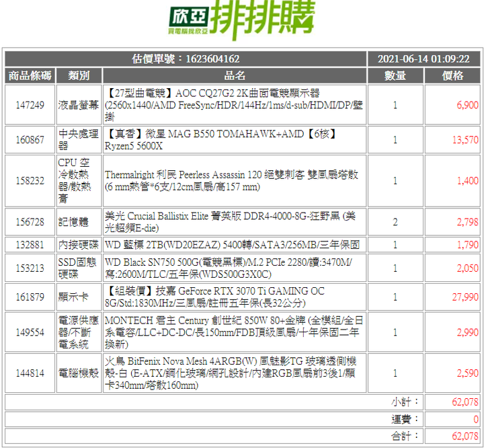The height and width of the screenshot is (448, 484).
Task: Click BitFenix Nova Mesh case product name
Action: point(231,373)
